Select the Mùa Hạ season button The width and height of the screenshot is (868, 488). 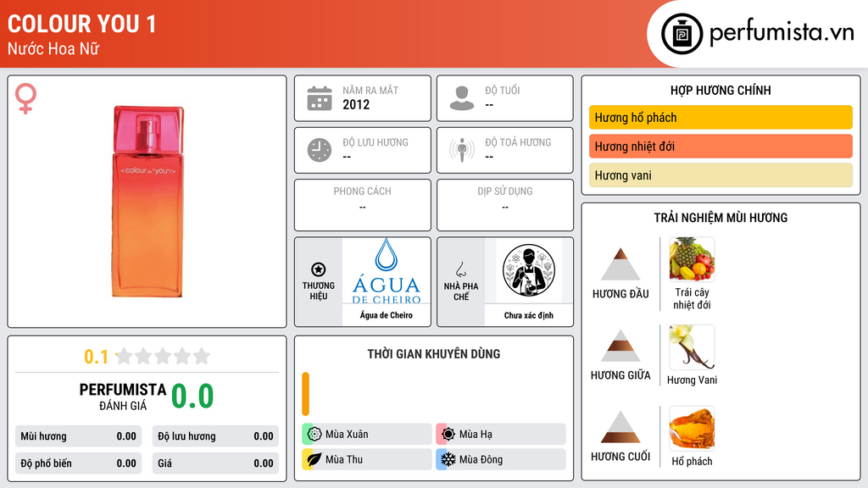(x=501, y=435)
